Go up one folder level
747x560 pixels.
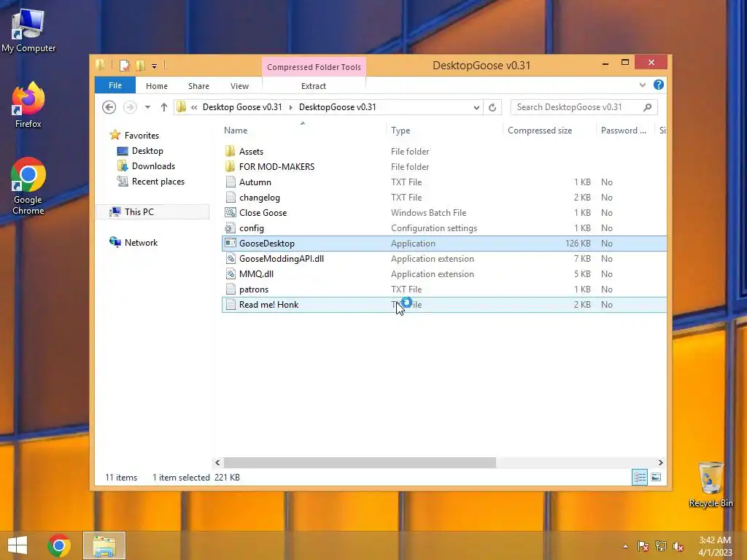tap(164, 107)
